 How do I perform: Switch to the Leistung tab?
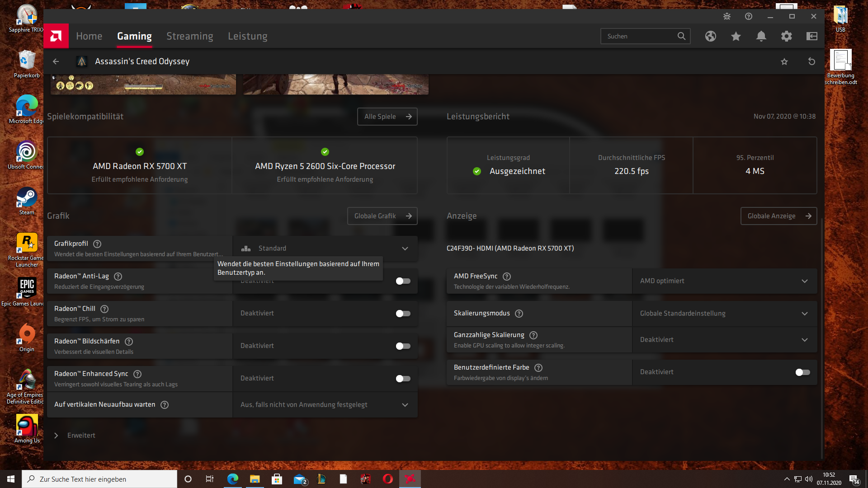(x=247, y=36)
